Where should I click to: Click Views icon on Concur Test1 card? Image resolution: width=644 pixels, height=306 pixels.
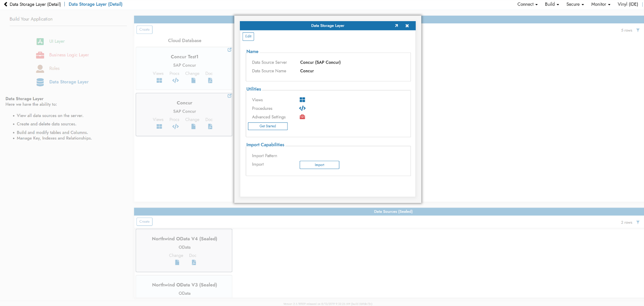tap(159, 81)
